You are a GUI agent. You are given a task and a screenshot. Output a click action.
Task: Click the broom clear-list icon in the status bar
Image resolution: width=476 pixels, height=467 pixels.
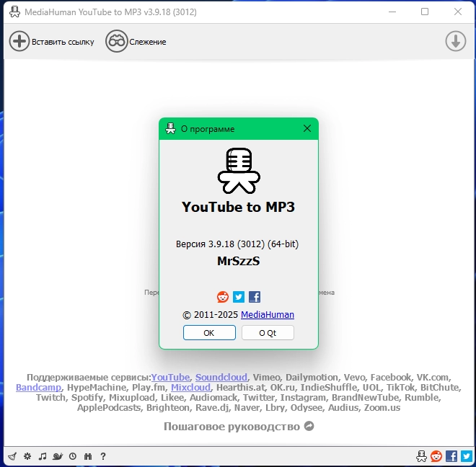(12, 456)
